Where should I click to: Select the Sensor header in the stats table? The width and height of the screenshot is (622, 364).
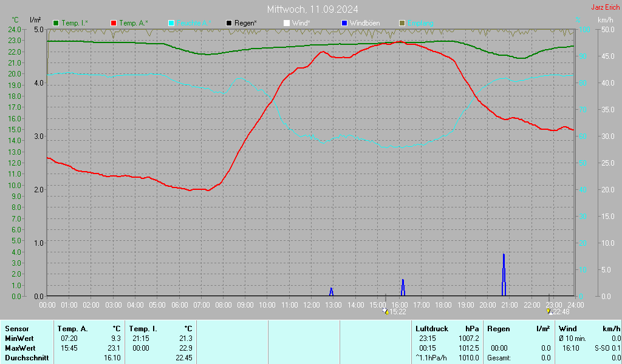click(17, 328)
